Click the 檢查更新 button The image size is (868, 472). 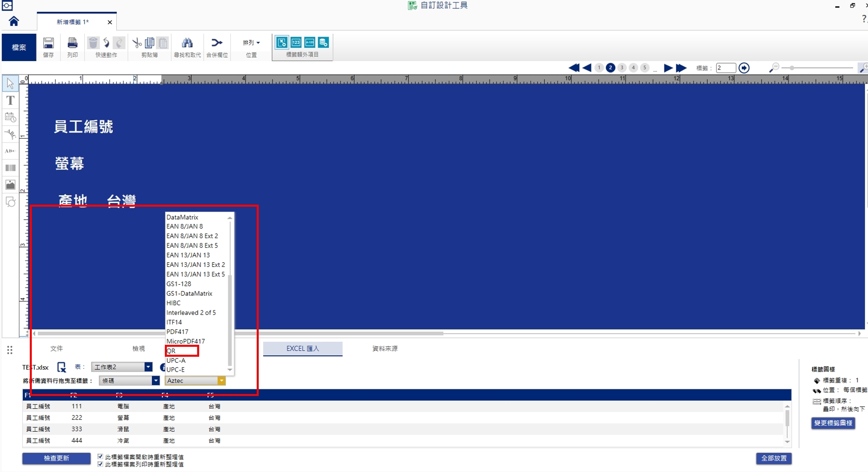click(57, 458)
